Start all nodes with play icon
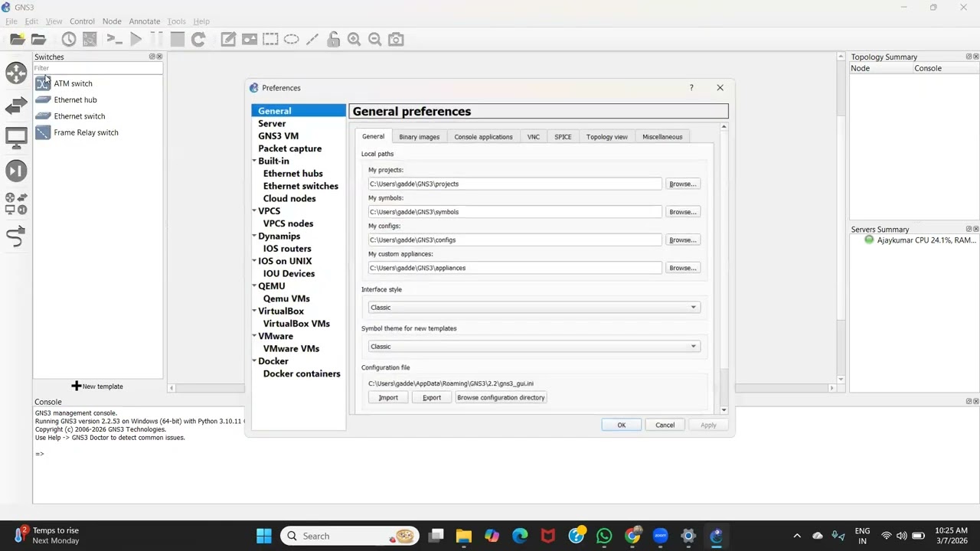 [x=136, y=39]
